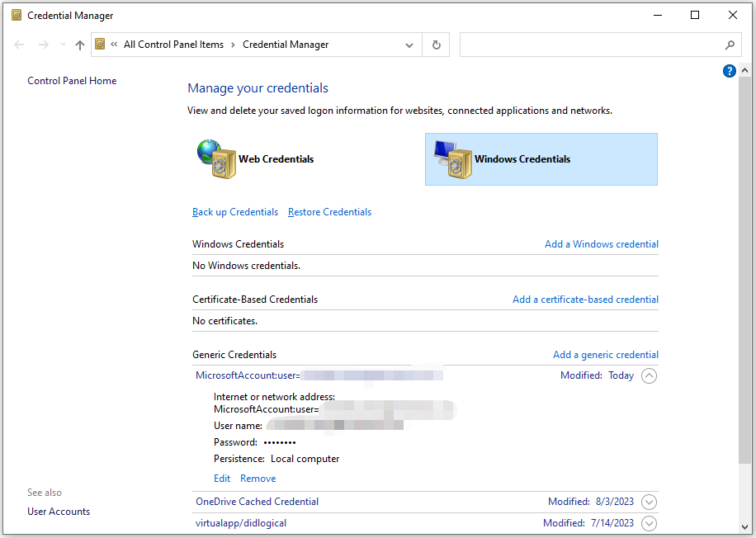Image resolution: width=756 pixels, height=538 pixels.
Task: Click Restore Credentials link
Action: coord(329,212)
